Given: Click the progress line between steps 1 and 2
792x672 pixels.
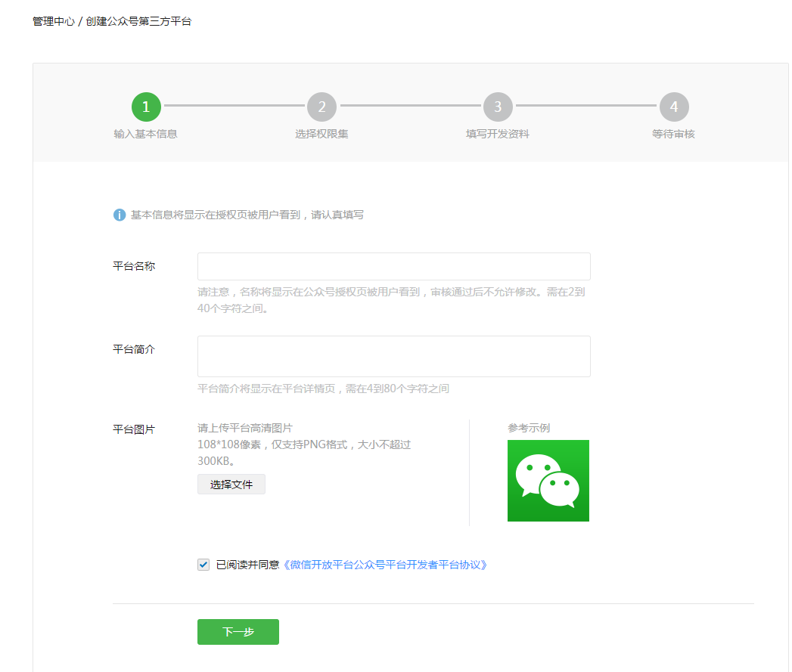Looking at the screenshot, I should [x=234, y=107].
